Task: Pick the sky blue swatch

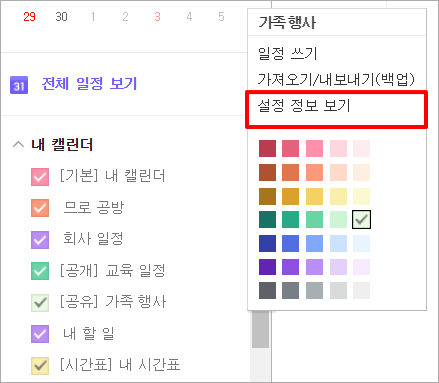Action: coord(314,243)
